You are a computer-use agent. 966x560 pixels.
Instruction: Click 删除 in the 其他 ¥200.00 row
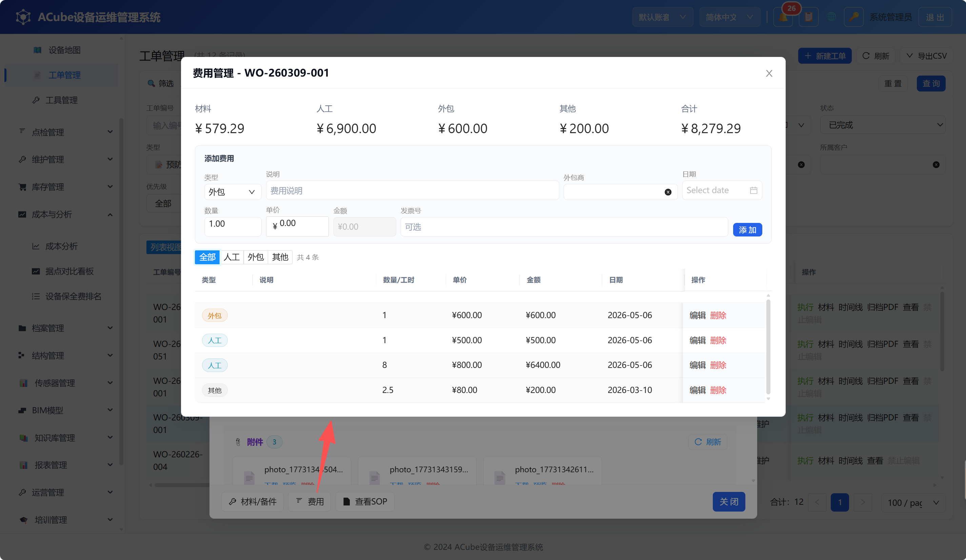[x=718, y=390]
